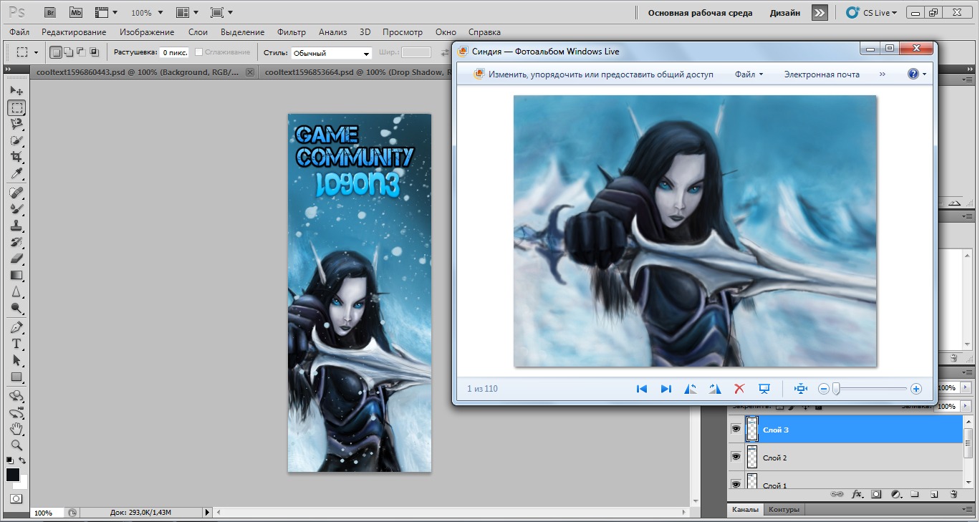Switch to cooltext1596853664.psd document tab
980x522 pixels.
tap(356, 72)
